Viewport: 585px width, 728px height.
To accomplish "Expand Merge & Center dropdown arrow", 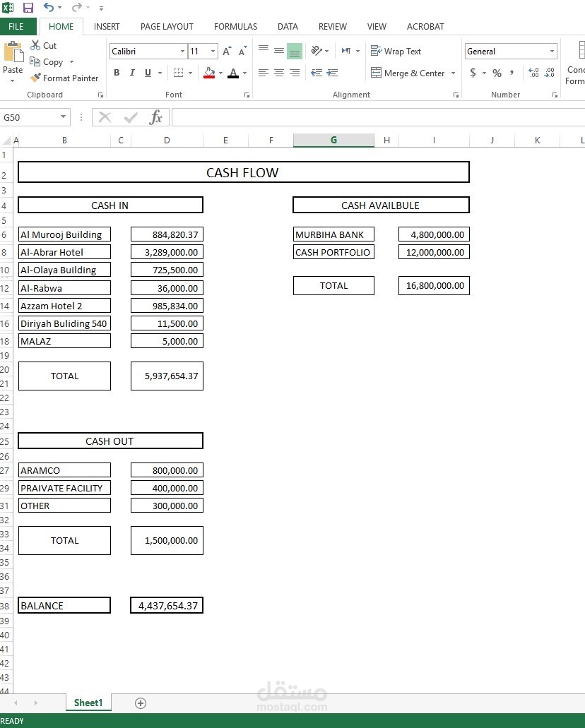I will click(453, 73).
